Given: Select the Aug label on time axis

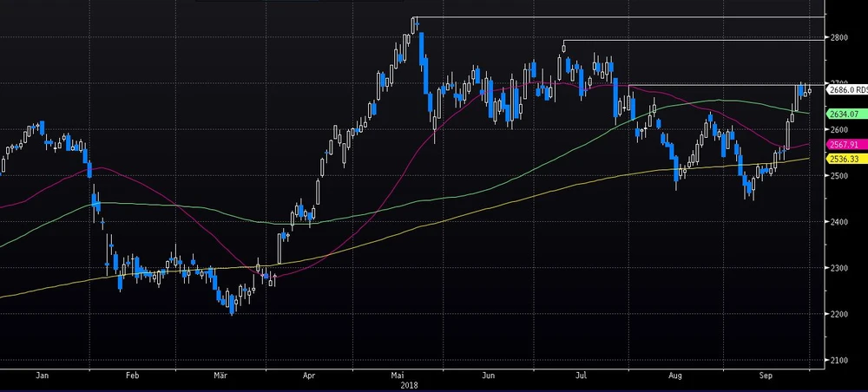Looking at the screenshot, I should tap(674, 377).
